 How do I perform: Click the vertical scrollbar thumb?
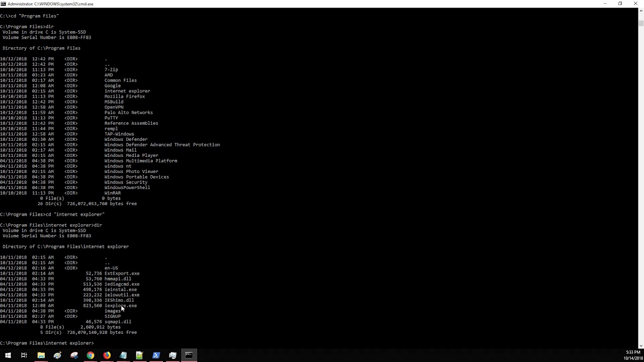coord(641,23)
